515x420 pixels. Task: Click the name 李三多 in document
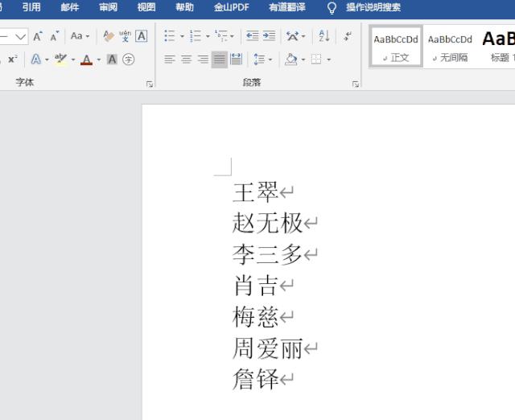tap(267, 254)
